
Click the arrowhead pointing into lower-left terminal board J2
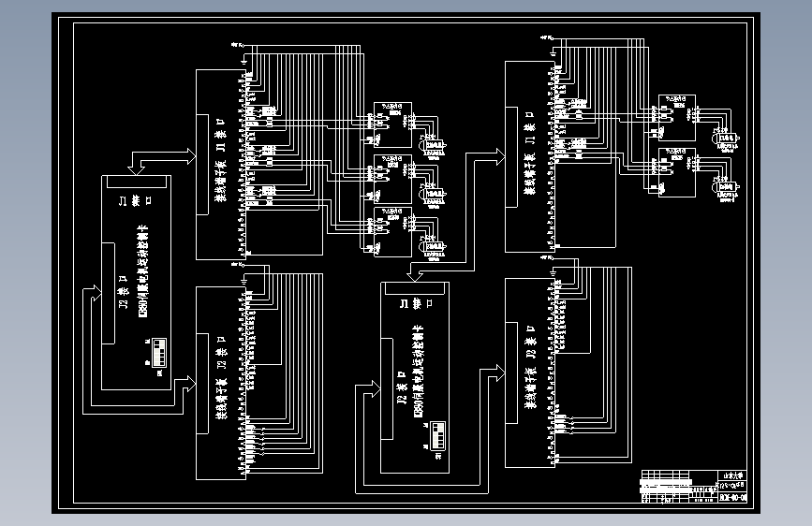[x=191, y=384]
